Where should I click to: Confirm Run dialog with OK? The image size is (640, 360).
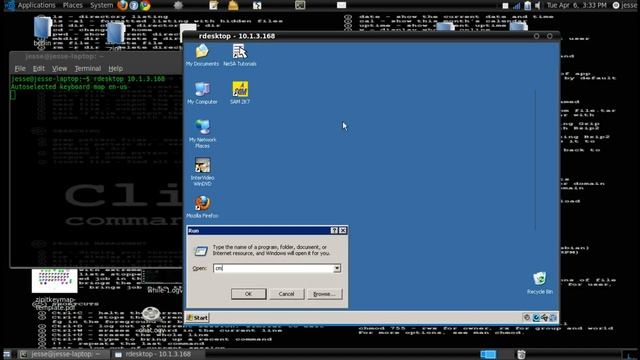249,294
